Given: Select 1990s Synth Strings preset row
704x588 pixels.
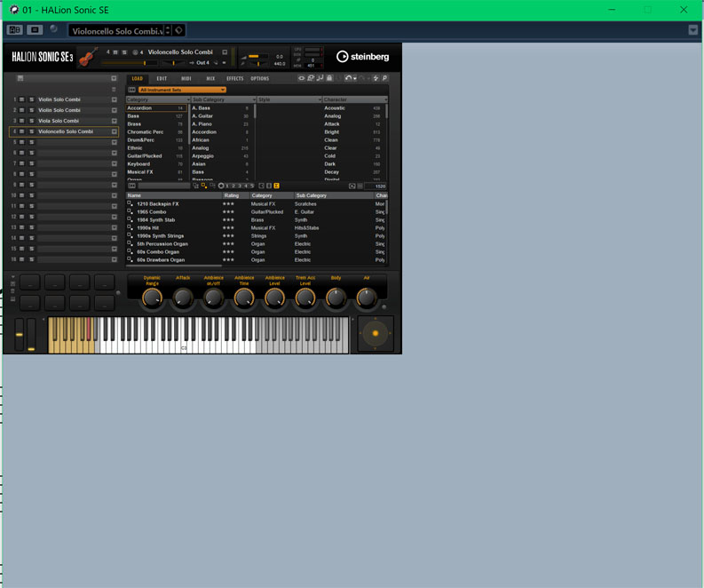Looking at the screenshot, I should coord(256,236).
